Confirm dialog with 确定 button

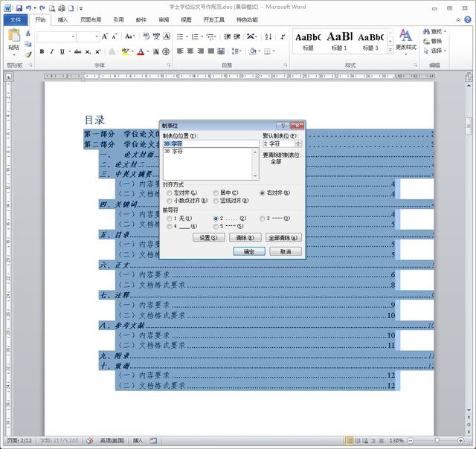coord(249,251)
